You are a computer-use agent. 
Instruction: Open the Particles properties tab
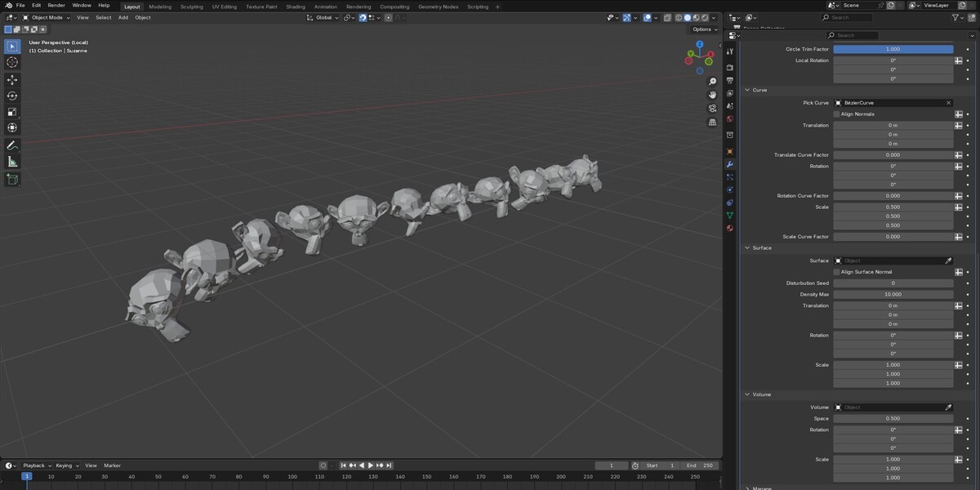[x=730, y=177]
